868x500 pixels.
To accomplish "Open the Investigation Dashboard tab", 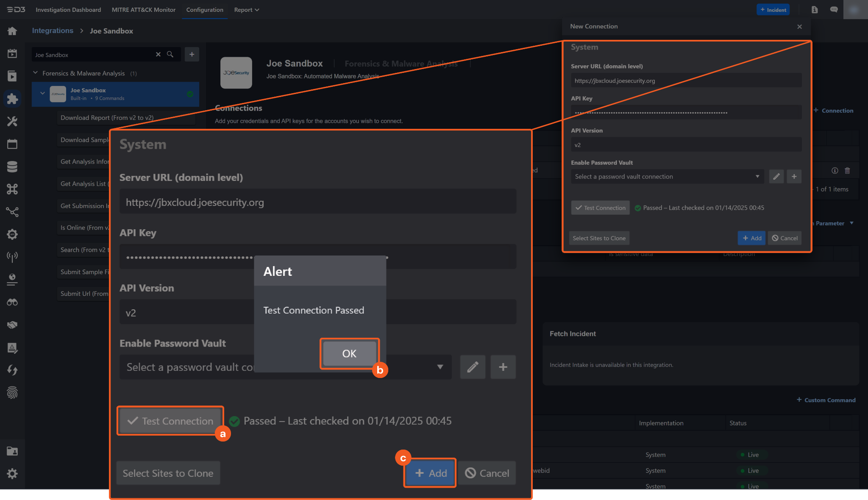I will click(68, 10).
